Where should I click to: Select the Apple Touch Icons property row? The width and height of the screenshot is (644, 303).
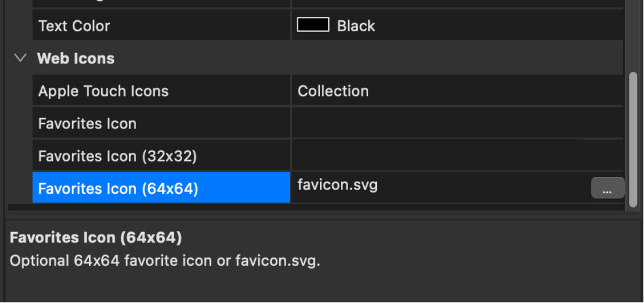[103, 91]
